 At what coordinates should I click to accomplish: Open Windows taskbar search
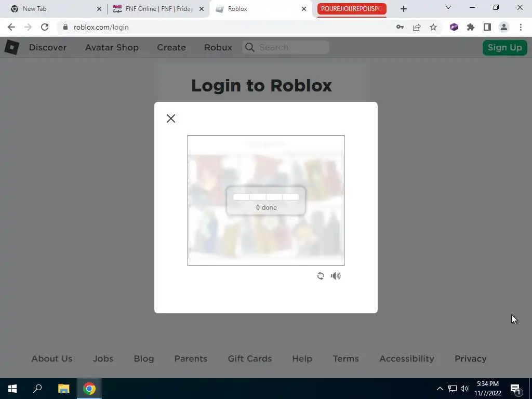(x=37, y=389)
